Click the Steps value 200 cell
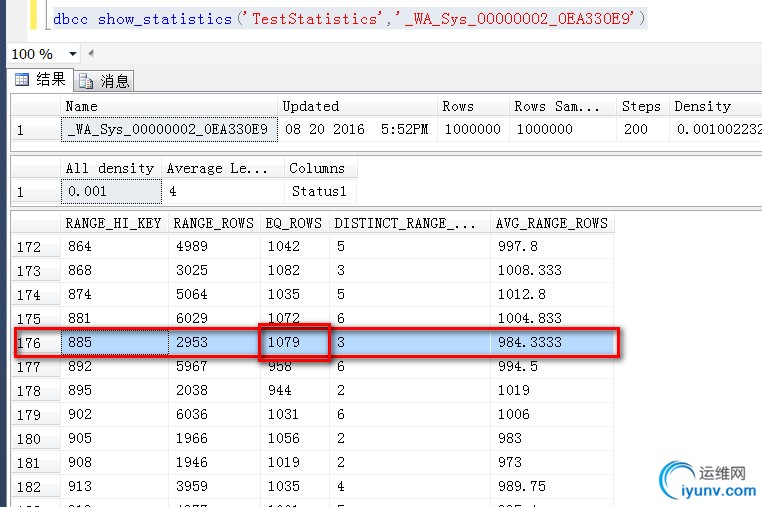The width and height of the screenshot is (762, 507). point(642,129)
